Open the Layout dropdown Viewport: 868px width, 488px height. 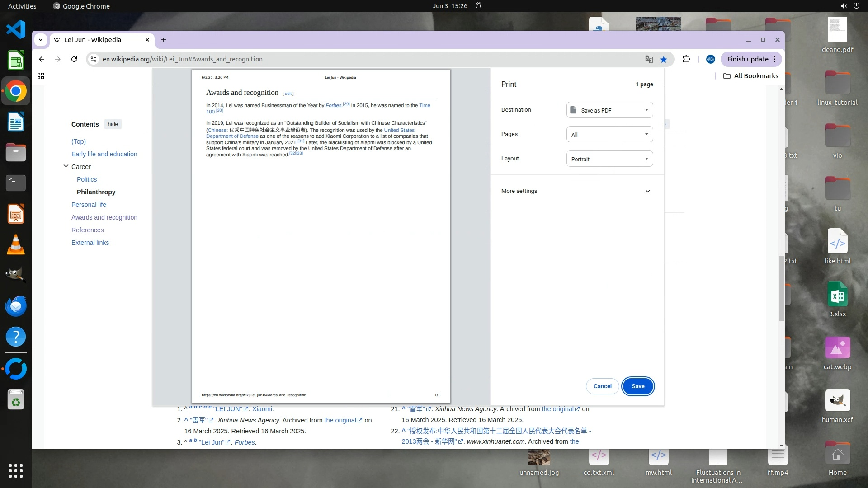(609, 159)
